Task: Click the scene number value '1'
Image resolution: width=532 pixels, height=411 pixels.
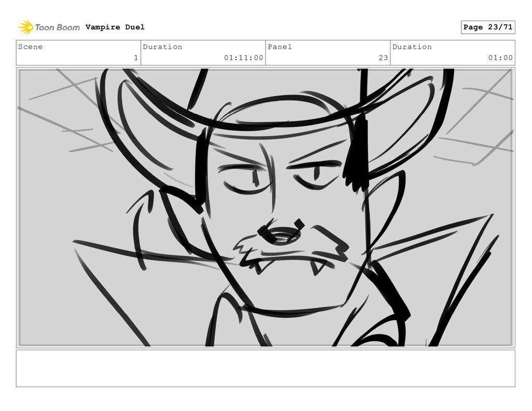Action: click(136, 58)
